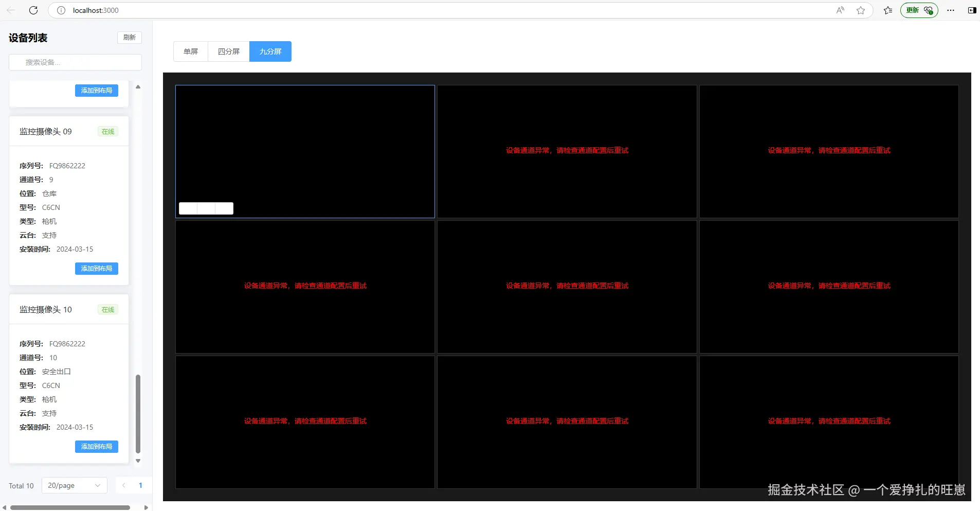
Task: Click the device list vertical scrollbar thumb
Action: pyautogui.click(x=138, y=414)
